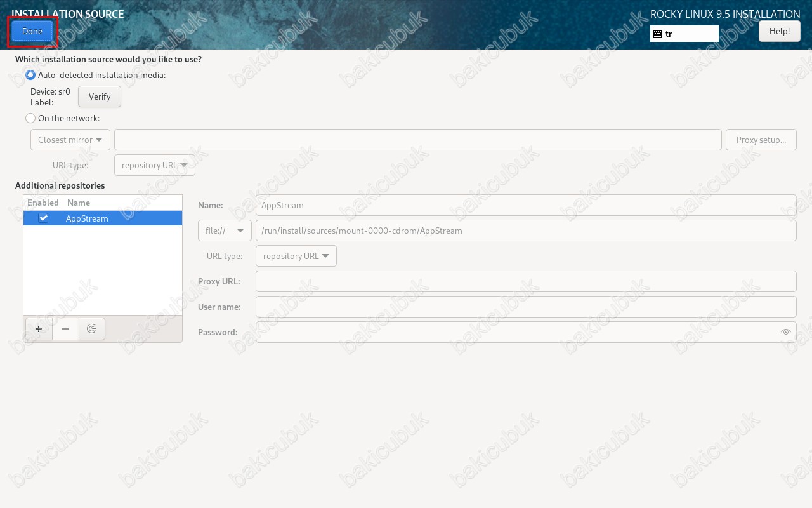This screenshot has width=812, height=508.
Task: Click the Name column header
Action: 122,203
